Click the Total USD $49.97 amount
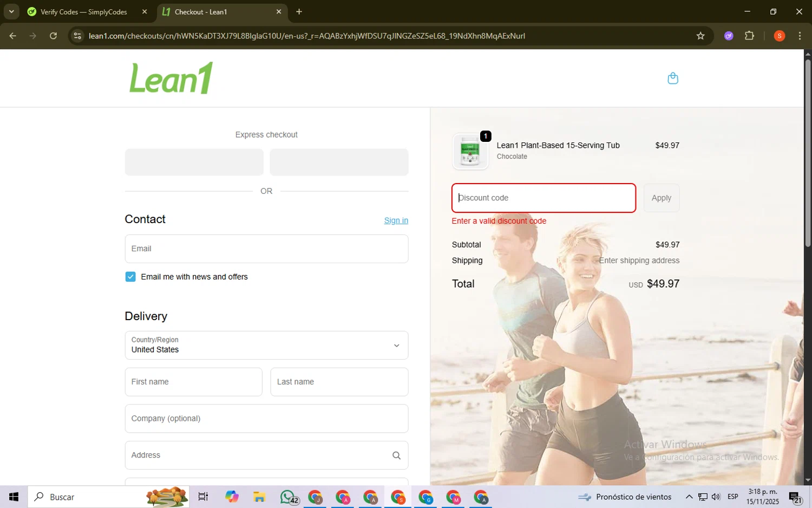 click(654, 284)
